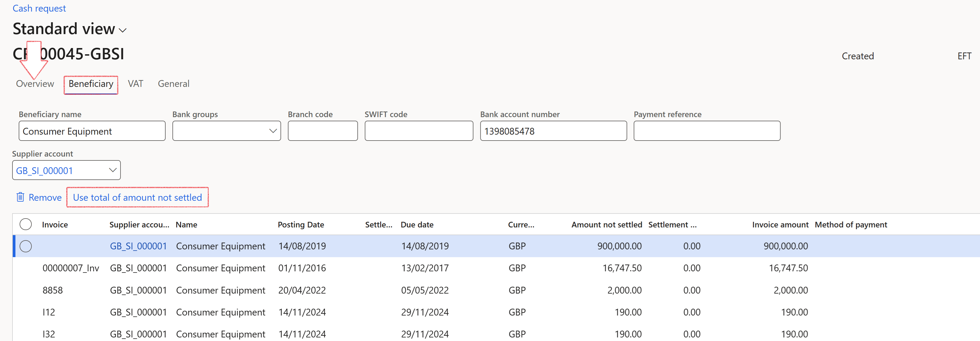Click the Remove trash icon
This screenshot has width=980, height=341.
coord(20,197)
